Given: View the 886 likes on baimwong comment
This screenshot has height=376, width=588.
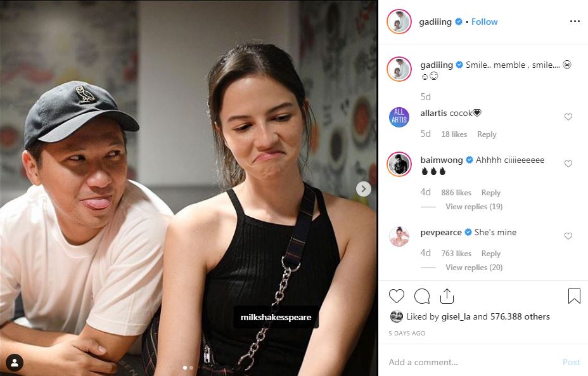Looking at the screenshot, I should [x=456, y=193].
